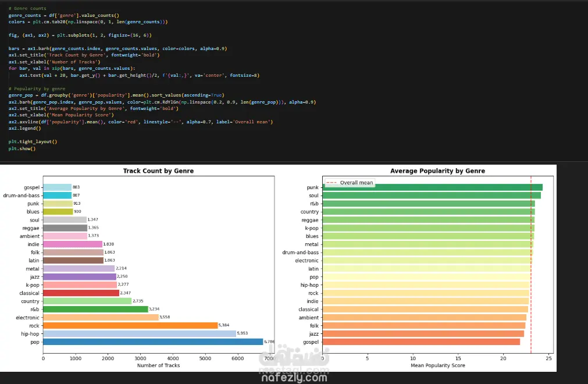The height and width of the screenshot is (384, 588).
Task: Click the 'Mean Popularity Score' axis label
Action: click(437, 365)
